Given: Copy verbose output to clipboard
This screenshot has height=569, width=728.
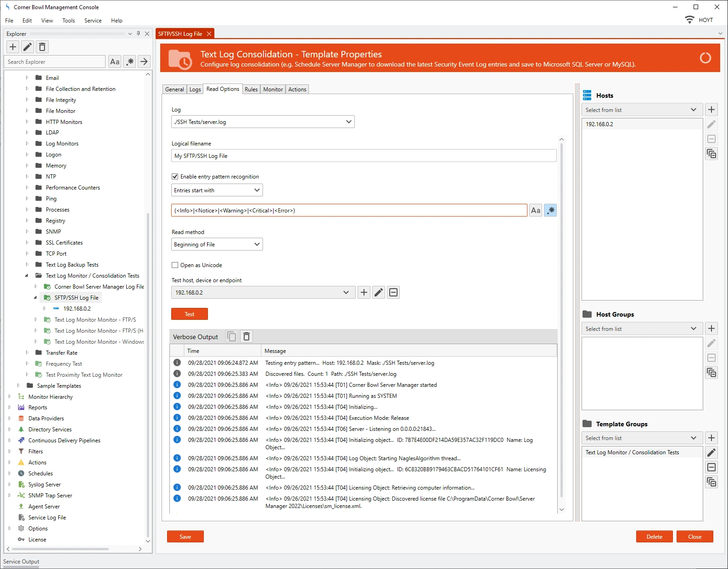Looking at the screenshot, I should pyautogui.click(x=232, y=336).
